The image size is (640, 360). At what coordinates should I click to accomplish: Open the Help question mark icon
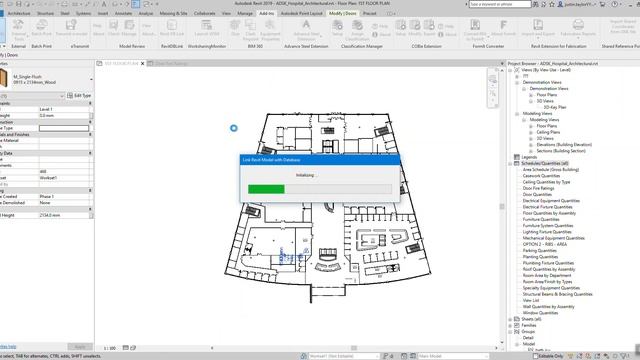pyautogui.click(x=615, y=4)
